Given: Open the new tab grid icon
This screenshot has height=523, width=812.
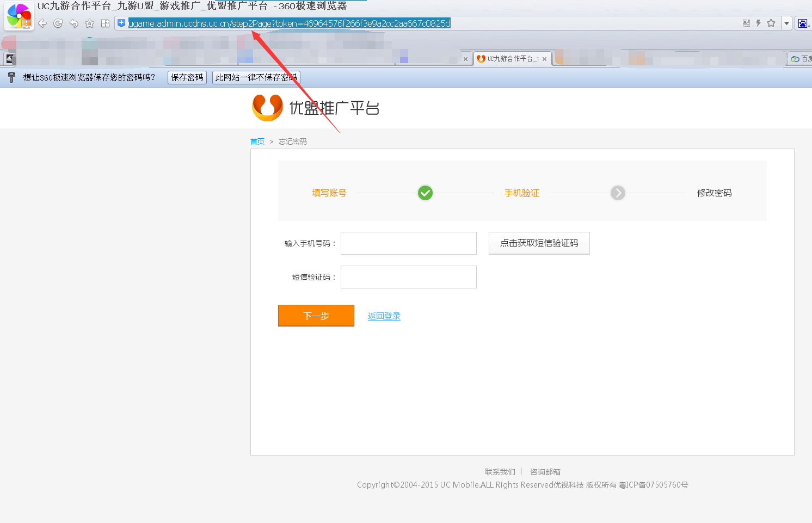Looking at the screenshot, I should (x=106, y=23).
